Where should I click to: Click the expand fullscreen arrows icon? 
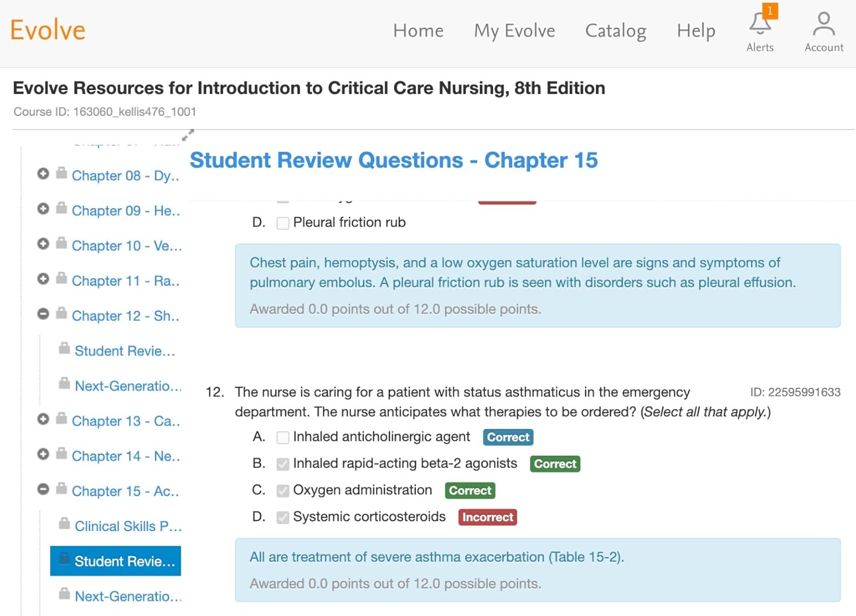(188, 135)
